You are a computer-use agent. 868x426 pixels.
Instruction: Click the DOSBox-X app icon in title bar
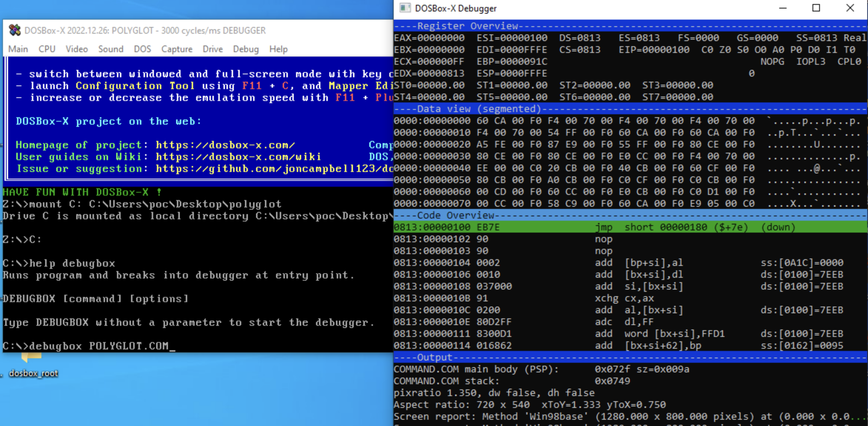tap(15, 30)
